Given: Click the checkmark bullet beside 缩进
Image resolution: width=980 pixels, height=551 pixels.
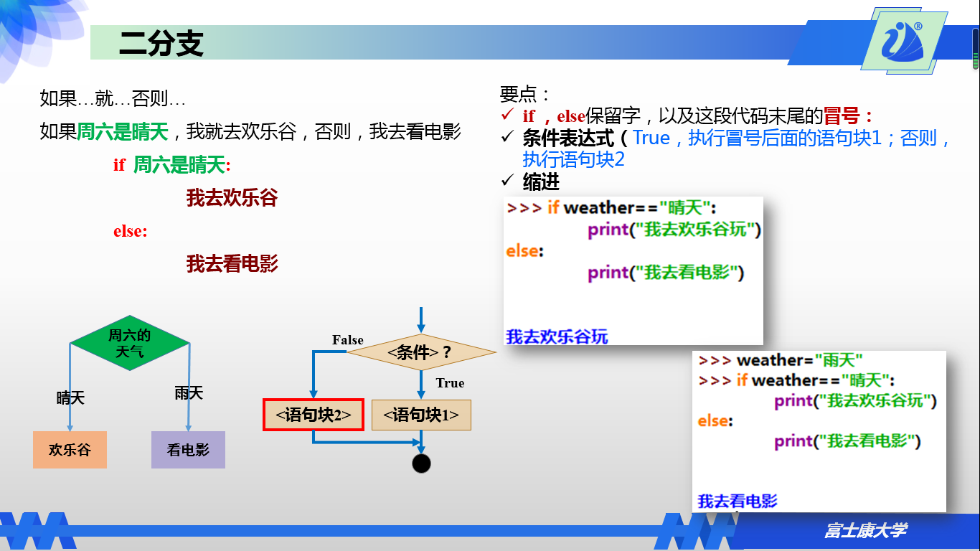Looking at the screenshot, I should click(508, 180).
